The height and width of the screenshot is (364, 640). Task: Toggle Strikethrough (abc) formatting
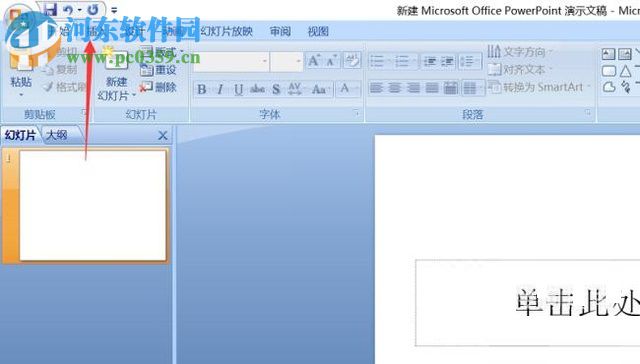(x=257, y=89)
